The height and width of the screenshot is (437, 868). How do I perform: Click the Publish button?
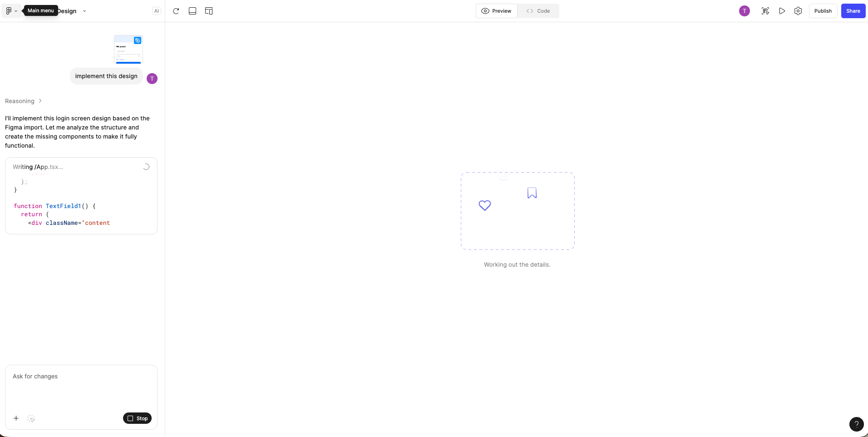(x=824, y=11)
